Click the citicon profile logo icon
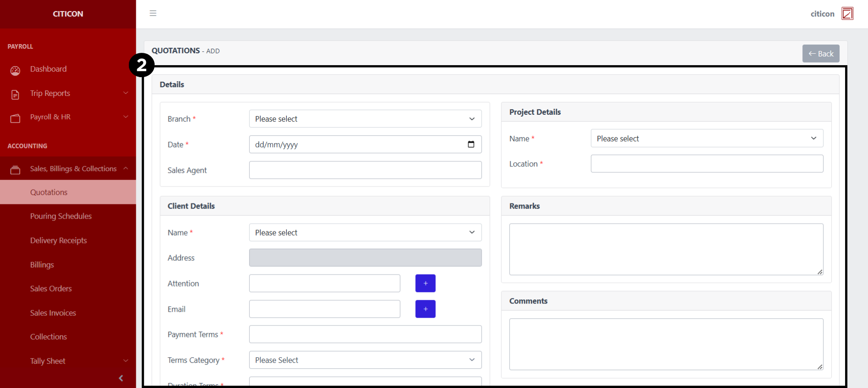 tap(847, 14)
